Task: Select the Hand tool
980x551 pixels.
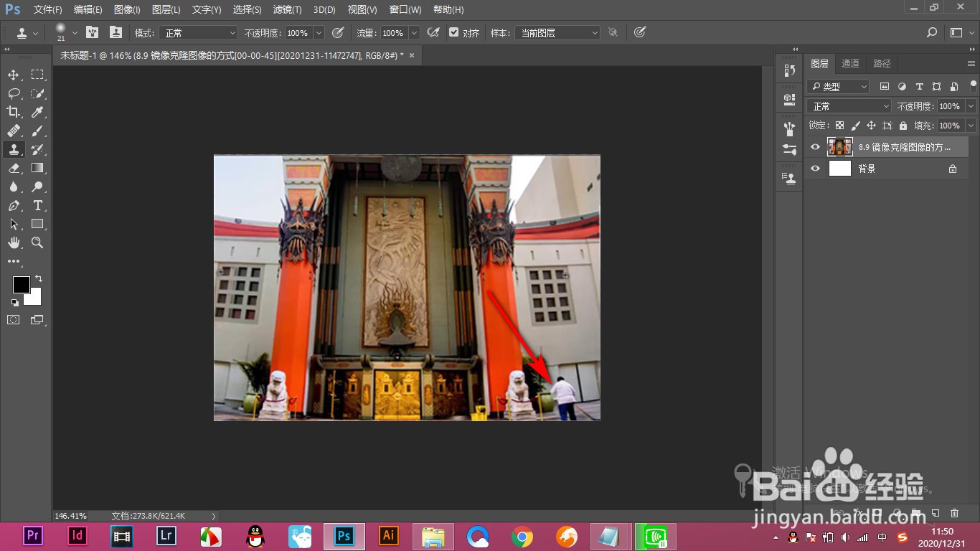Action: 14,242
